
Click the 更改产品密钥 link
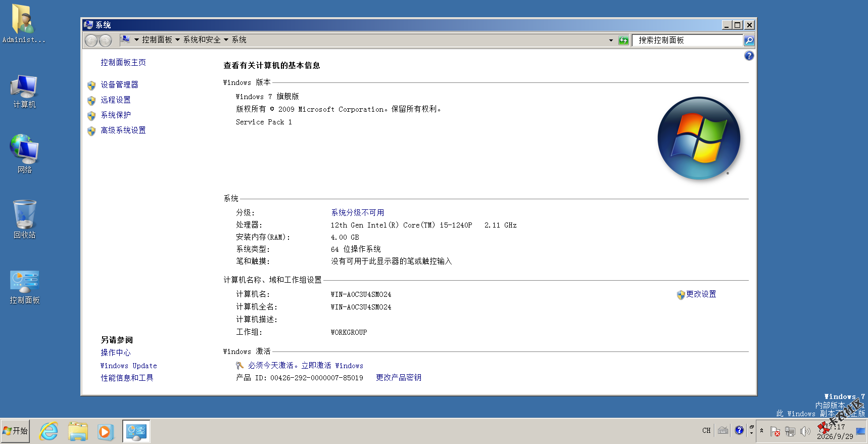click(x=398, y=378)
